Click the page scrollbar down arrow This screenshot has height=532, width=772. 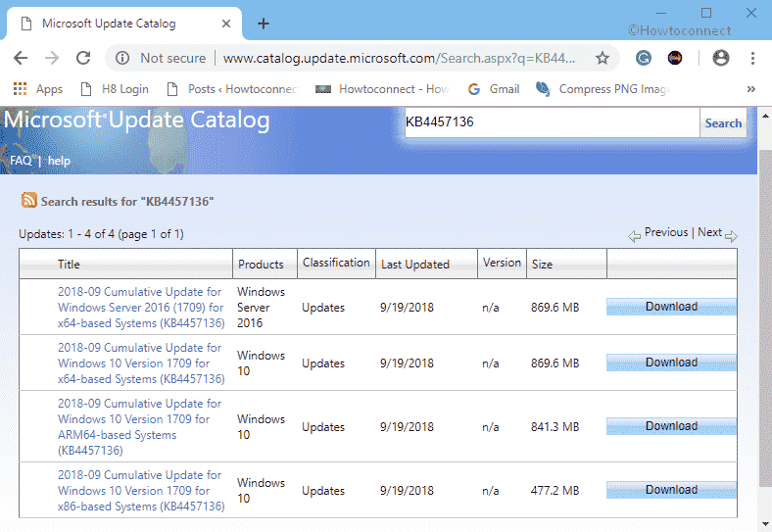click(764, 524)
